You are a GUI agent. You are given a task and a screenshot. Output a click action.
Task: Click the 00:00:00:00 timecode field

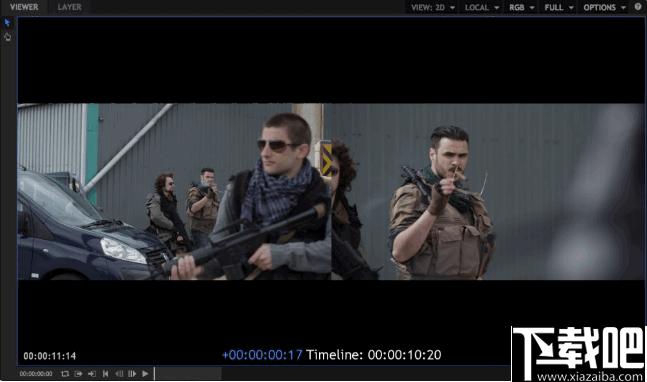pos(36,374)
